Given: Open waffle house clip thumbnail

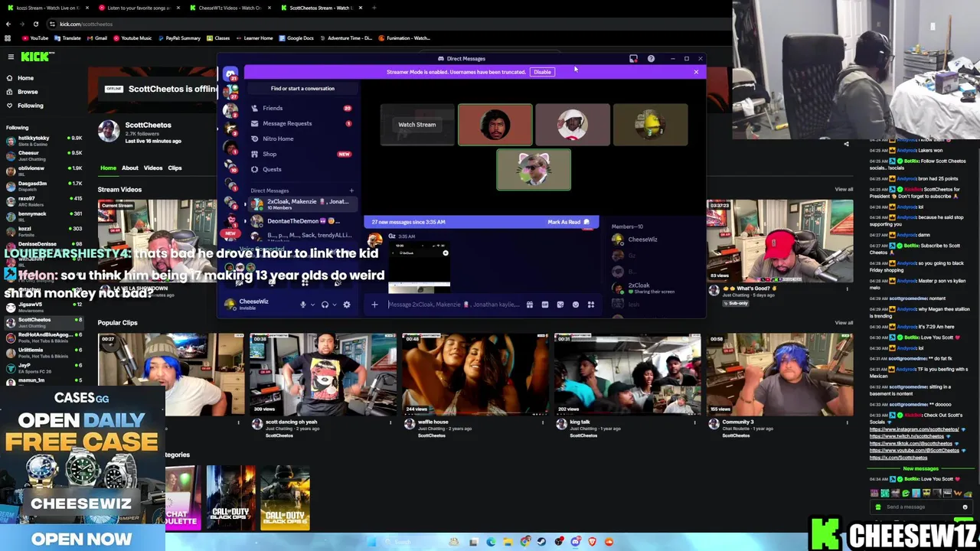Looking at the screenshot, I should pos(475,373).
